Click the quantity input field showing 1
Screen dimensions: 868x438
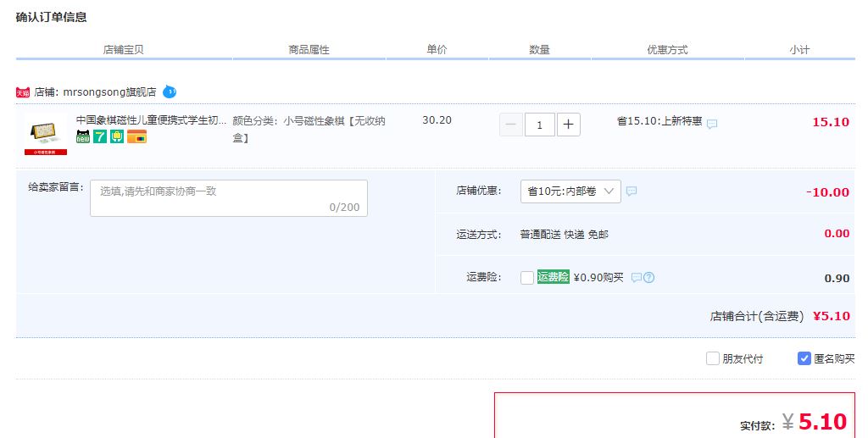(540, 125)
